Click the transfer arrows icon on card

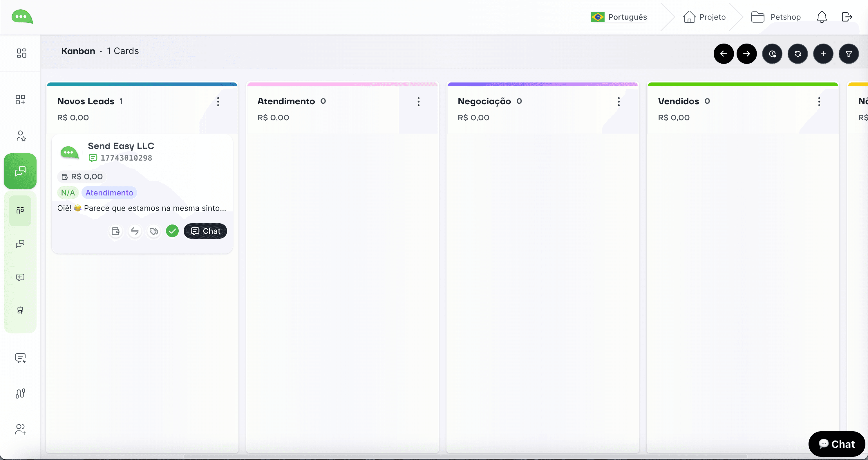135,231
